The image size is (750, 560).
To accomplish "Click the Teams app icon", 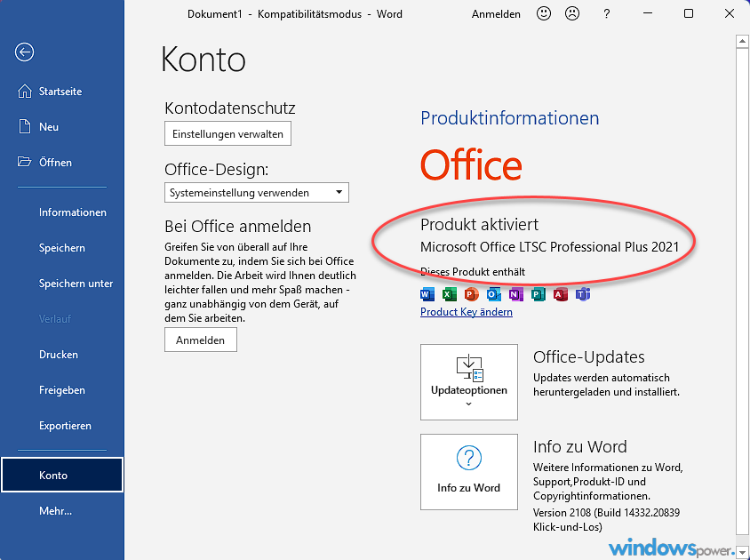I will (583, 294).
